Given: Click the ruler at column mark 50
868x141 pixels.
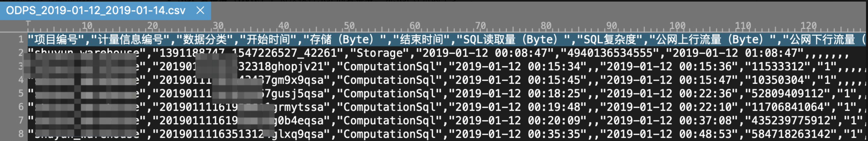Looking at the screenshot, I should tap(349, 26).
